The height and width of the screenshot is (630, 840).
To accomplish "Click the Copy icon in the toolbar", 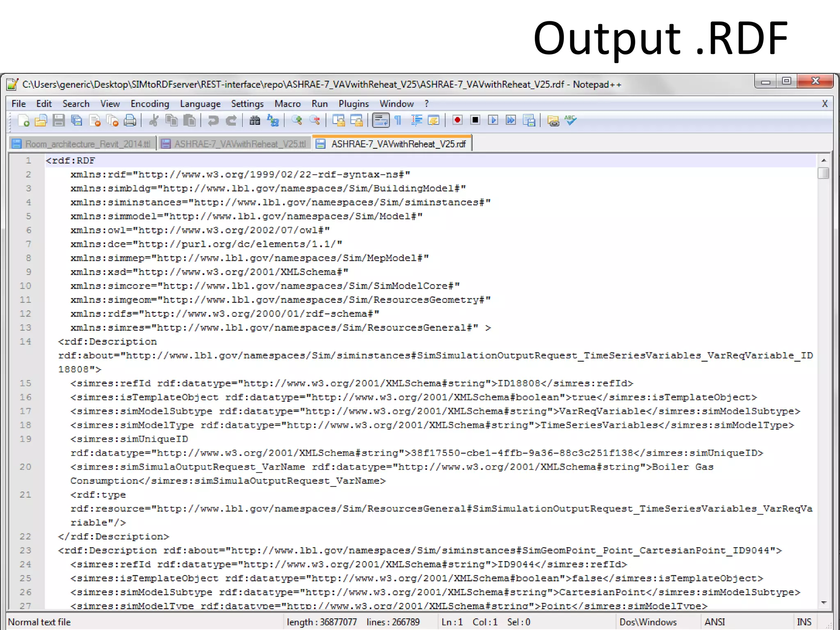I will click(171, 121).
